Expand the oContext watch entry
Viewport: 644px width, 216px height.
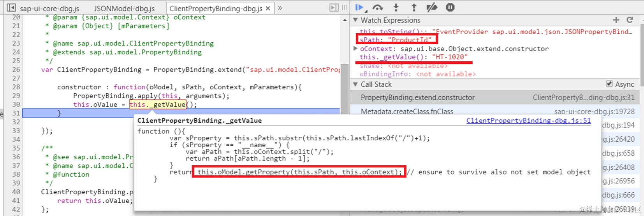coord(355,49)
